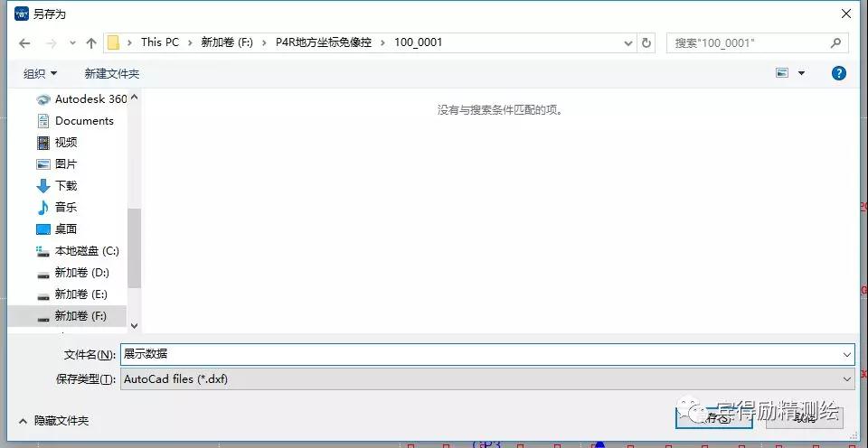Expand the 保存类型 file type dropdown
868x448 pixels.
pyautogui.click(x=846, y=379)
